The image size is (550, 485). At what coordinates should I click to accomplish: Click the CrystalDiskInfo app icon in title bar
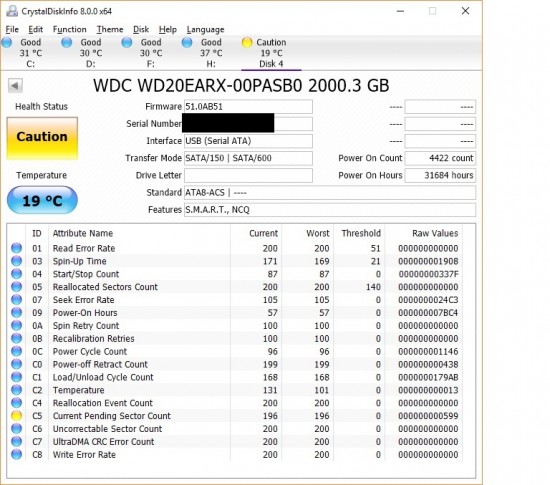[x=12, y=11]
